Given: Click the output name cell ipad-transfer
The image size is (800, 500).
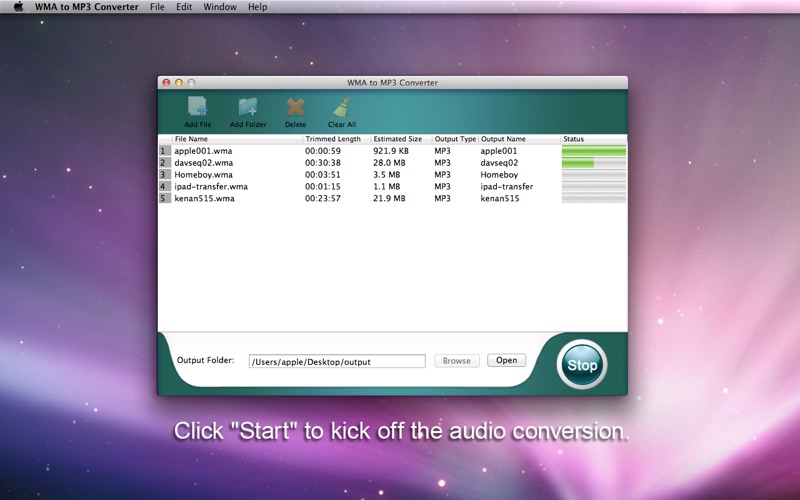Looking at the screenshot, I should coord(507,186).
